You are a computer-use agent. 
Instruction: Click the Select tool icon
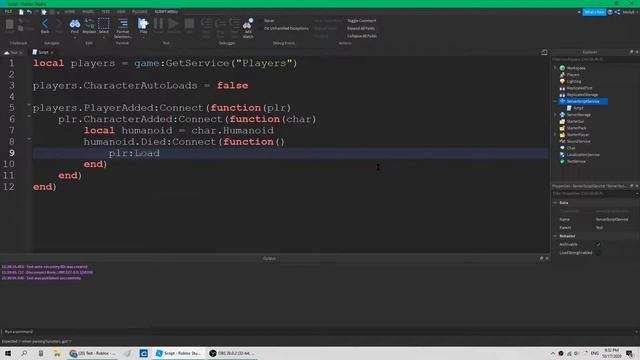(104, 25)
